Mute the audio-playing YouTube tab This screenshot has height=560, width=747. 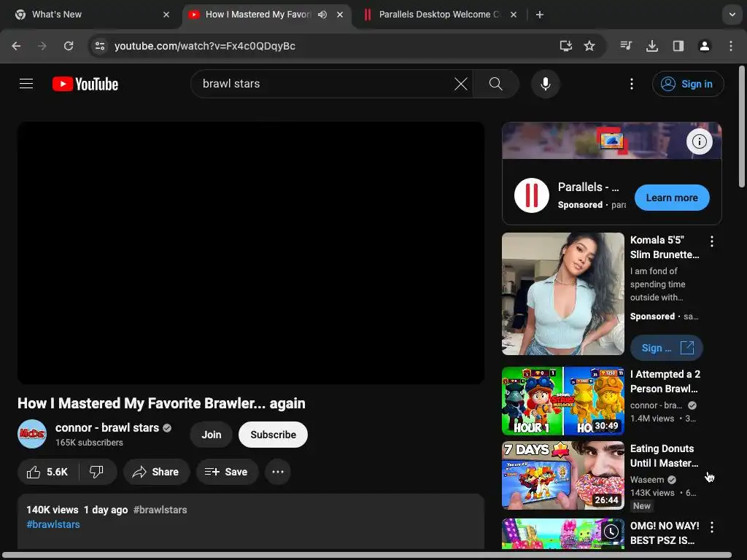click(322, 15)
